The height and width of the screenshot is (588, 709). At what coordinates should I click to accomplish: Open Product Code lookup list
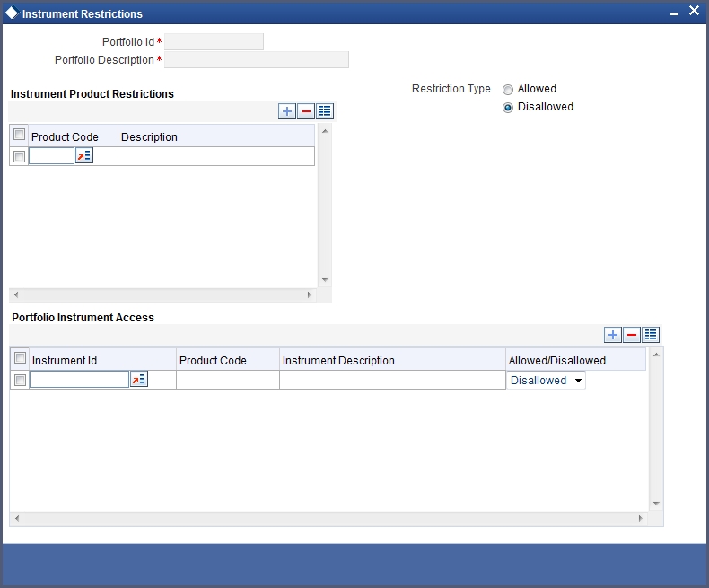[84, 156]
